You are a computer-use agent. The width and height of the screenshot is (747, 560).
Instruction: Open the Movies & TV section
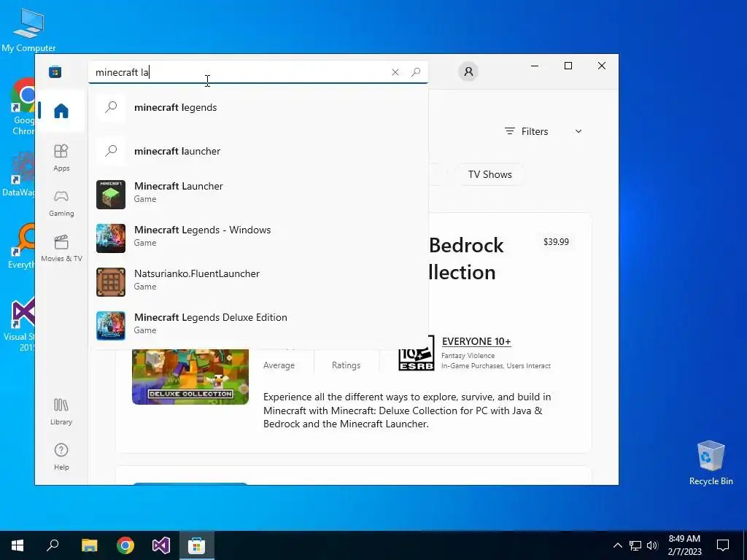(61, 249)
